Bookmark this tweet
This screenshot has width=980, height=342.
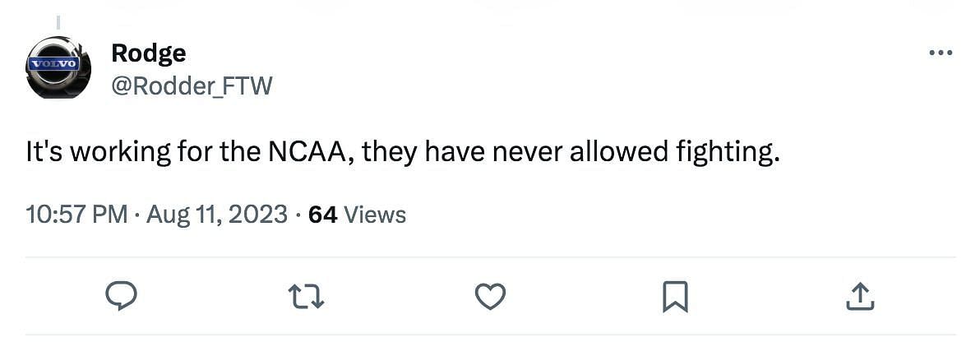point(675,296)
